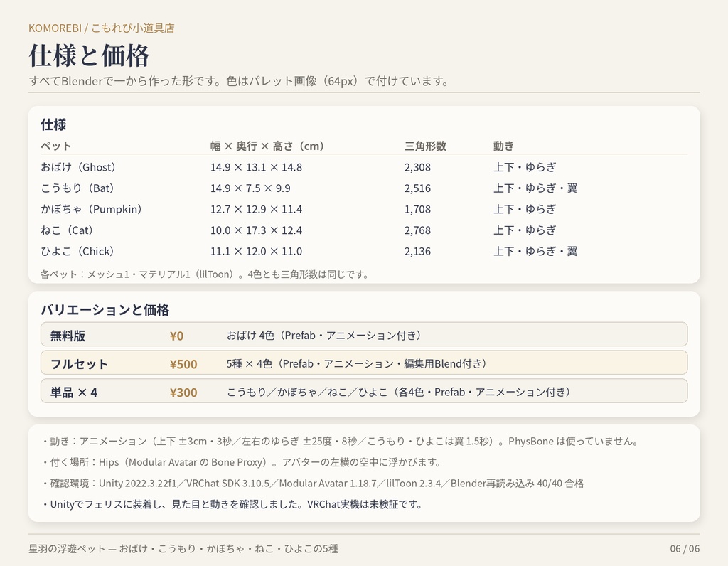This screenshot has height=566, width=728.
Task: Click the Bat row's 上下・ゆらぎ・翼 motion
Action: [535, 188]
